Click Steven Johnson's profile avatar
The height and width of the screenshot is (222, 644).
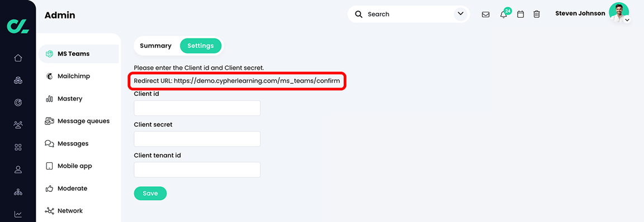tap(619, 13)
